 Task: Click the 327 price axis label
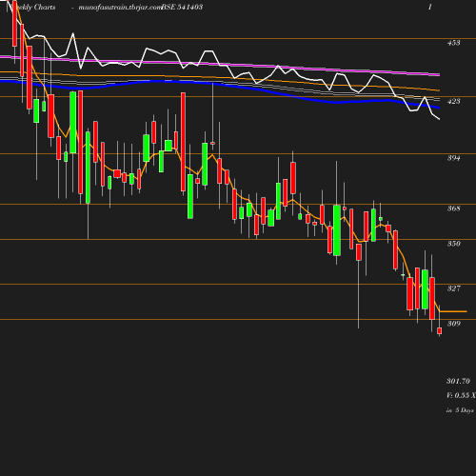(453, 288)
